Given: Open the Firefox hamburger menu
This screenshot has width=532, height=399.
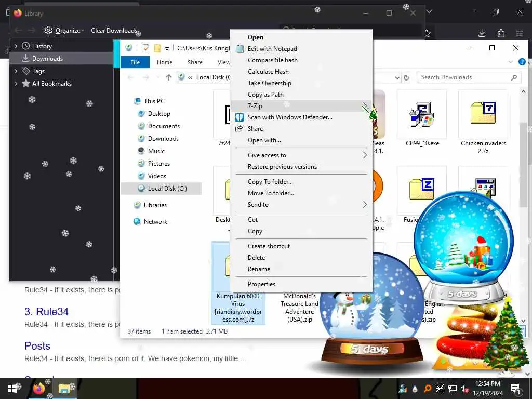Looking at the screenshot, I should point(520,33).
